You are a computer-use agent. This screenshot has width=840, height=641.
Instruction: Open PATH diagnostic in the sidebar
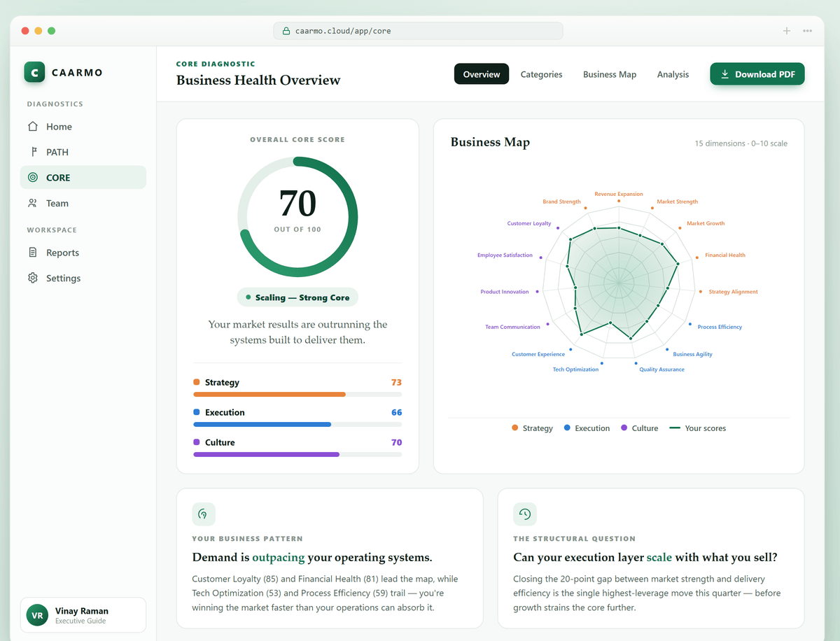coord(83,152)
